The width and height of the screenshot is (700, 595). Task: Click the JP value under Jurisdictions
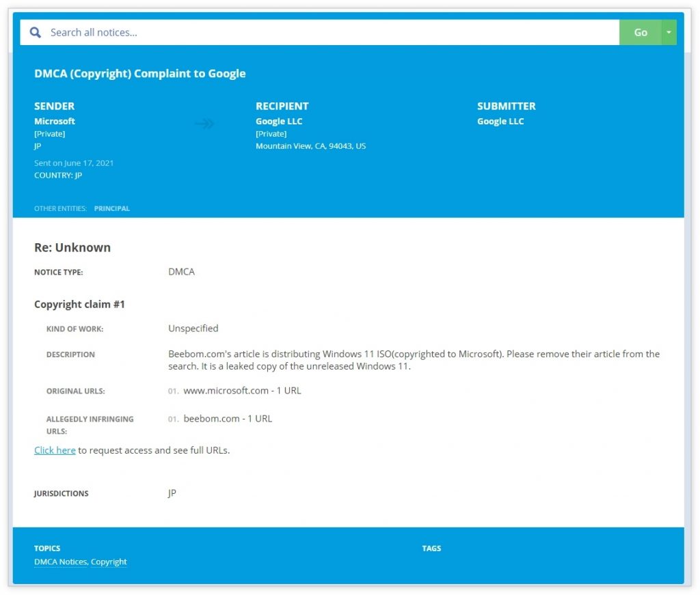click(172, 493)
